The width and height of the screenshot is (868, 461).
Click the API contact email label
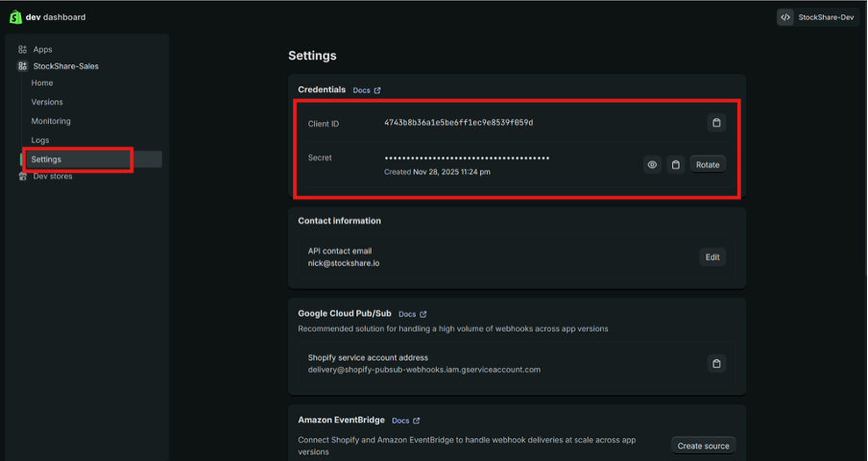(340, 252)
